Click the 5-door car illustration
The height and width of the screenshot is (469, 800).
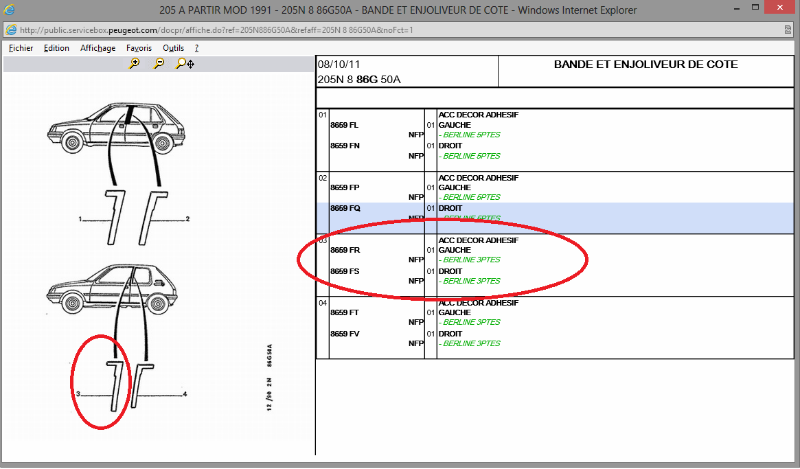click(x=116, y=128)
